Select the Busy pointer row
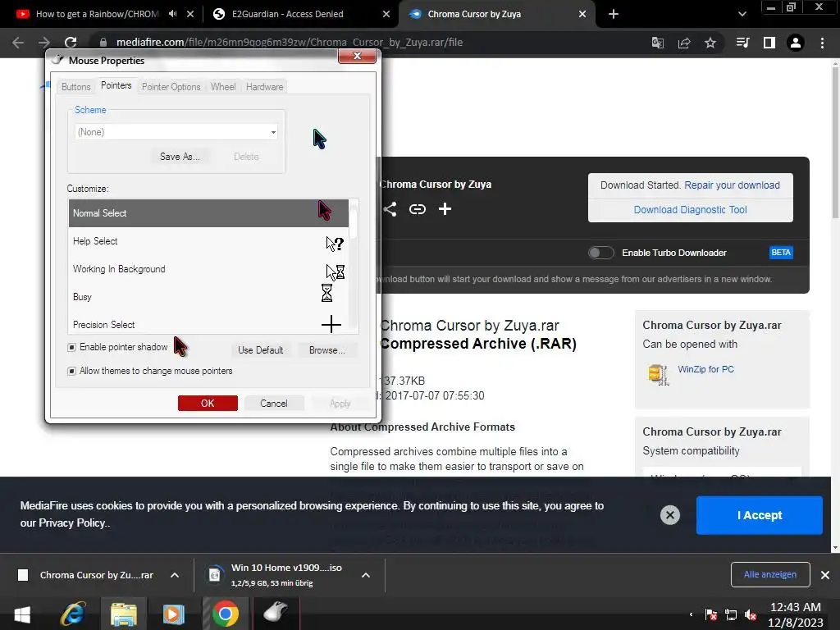Image resolution: width=840 pixels, height=630 pixels. (x=208, y=297)
